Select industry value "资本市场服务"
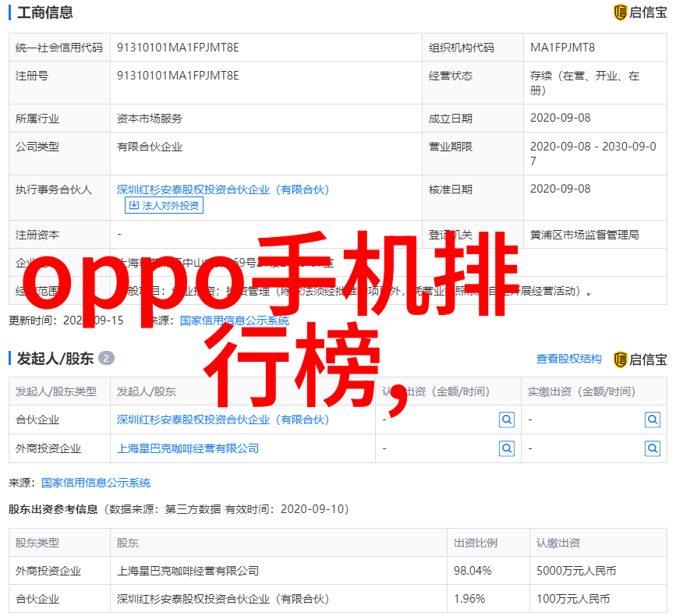The width and height of the screenshot is (676, 616). tap(150, 119)
